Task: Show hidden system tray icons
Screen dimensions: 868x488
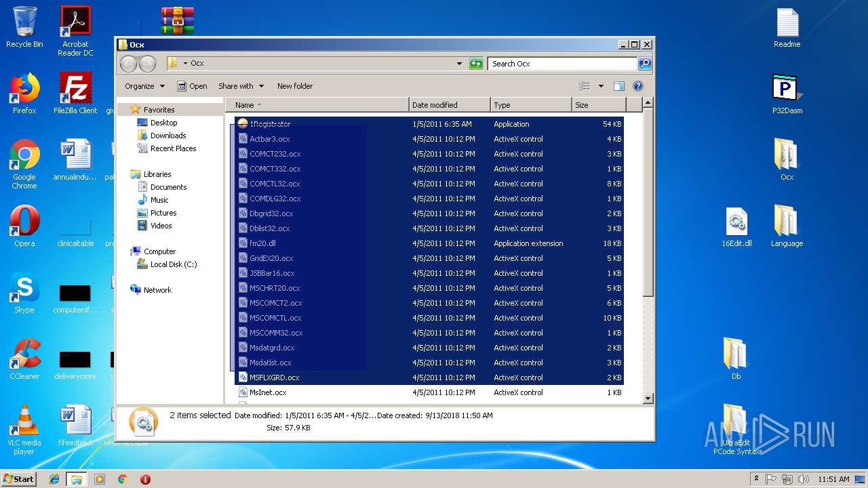Action: [755, 479]
